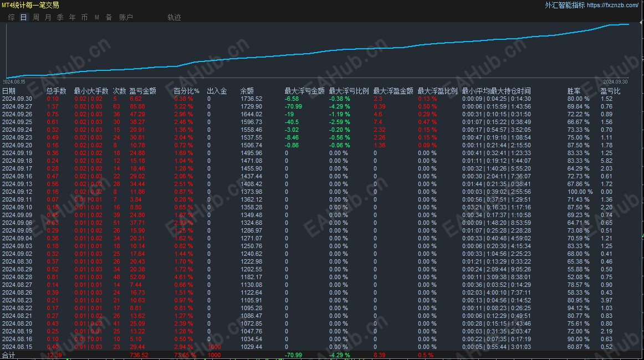Click the 最小|大手数 column header
This screenshot has width=644, height=360.
[91, 91]
